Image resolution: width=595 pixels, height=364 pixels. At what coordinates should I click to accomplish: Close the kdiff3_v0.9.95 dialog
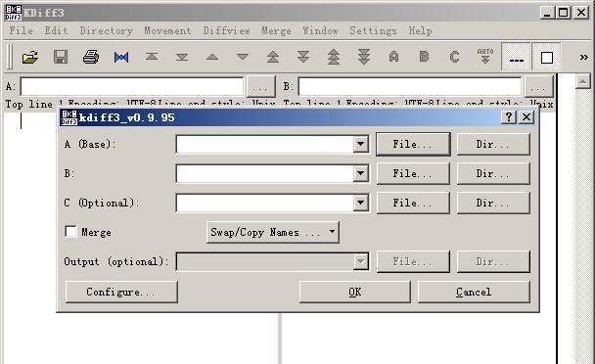pyautogui.click(x=526, y=116)
